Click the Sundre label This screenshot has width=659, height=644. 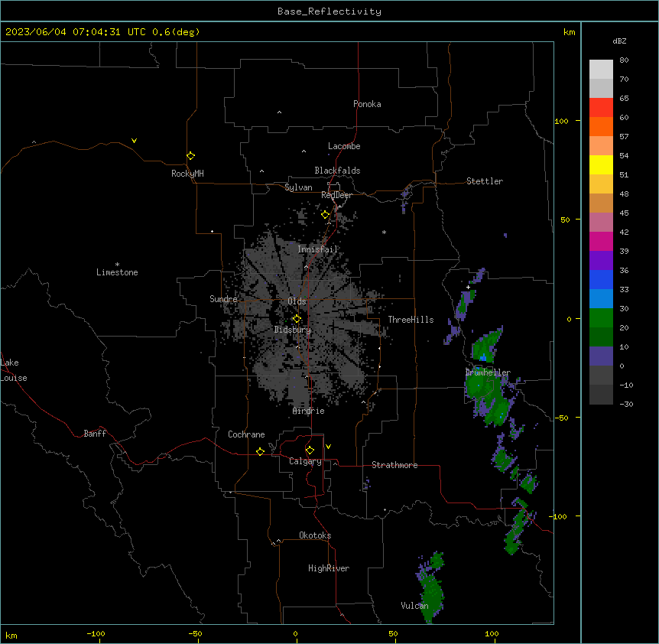[223, 299]
